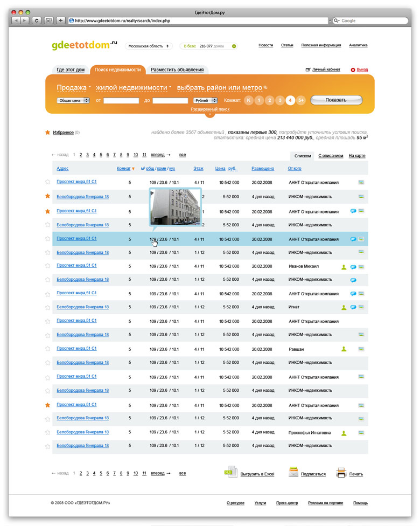Reload the page with the refresh icon
The width and height of the screenshot is (420, 526).
click(x=37, y=20)
